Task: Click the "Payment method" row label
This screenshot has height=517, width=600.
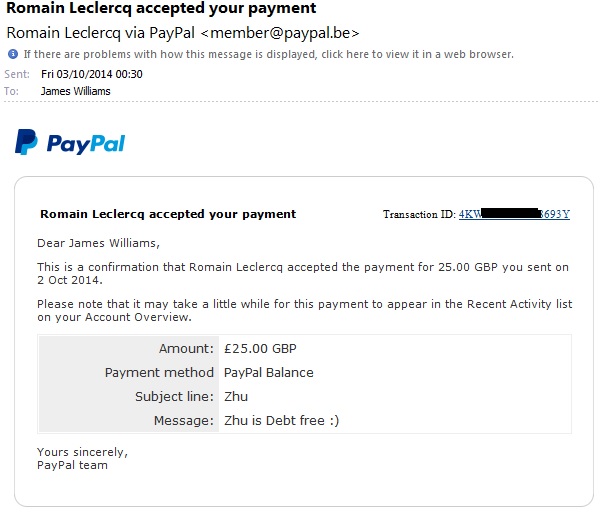Action: 159,373
